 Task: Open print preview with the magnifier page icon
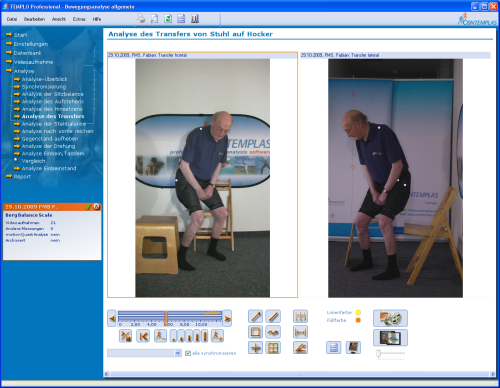pos(154,19)
